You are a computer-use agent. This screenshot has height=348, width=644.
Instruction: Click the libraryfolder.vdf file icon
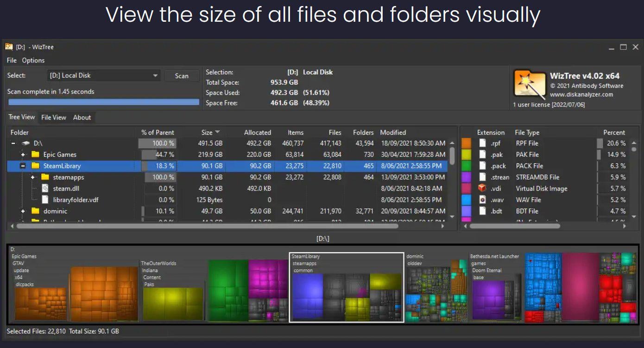(x=45, y=200)
